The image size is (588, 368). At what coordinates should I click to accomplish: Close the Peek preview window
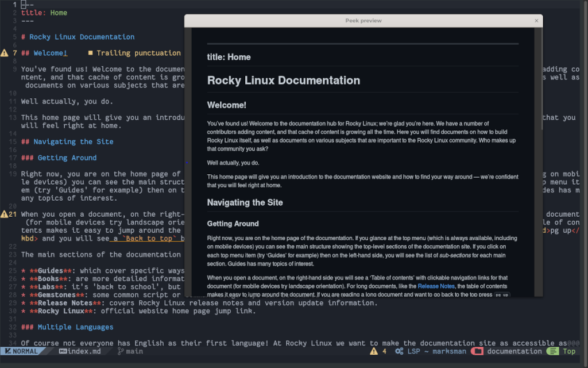536,20
